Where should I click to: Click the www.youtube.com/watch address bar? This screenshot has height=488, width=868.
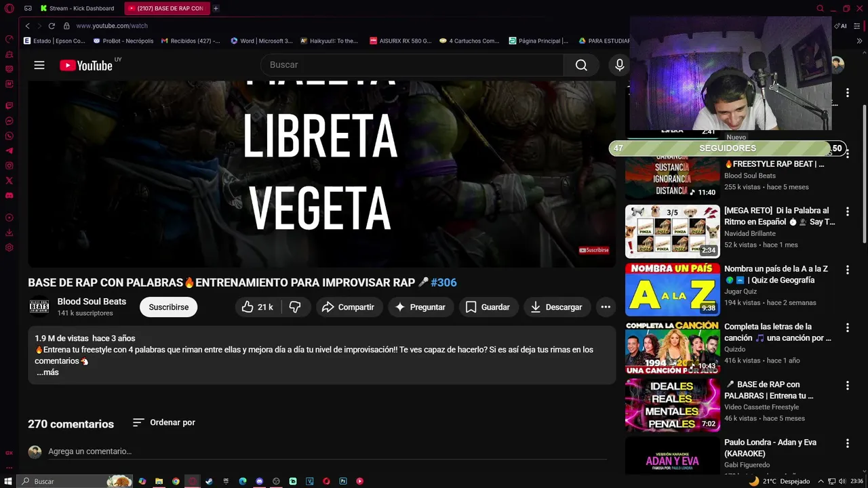[x=112, y=26]
